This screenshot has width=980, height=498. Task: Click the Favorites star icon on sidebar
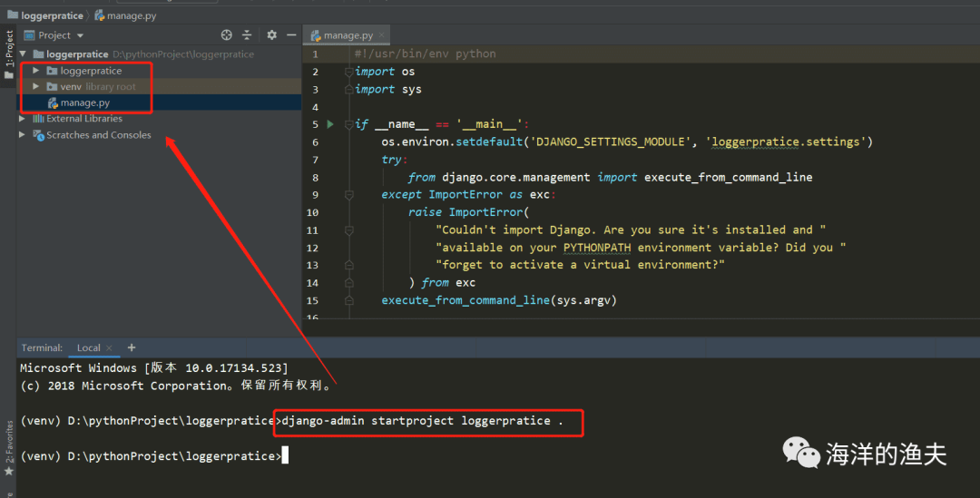pyautogui.click(x=9, y=472)
